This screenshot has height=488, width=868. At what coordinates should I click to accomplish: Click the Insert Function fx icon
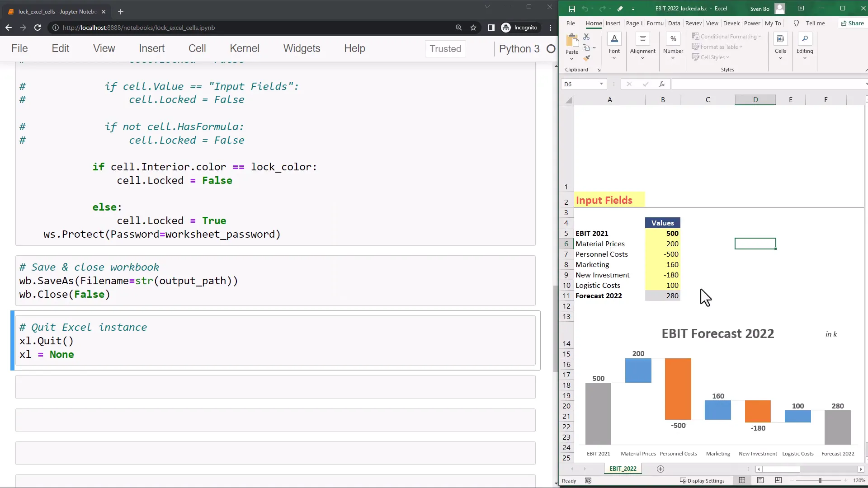tap(661, 84)
